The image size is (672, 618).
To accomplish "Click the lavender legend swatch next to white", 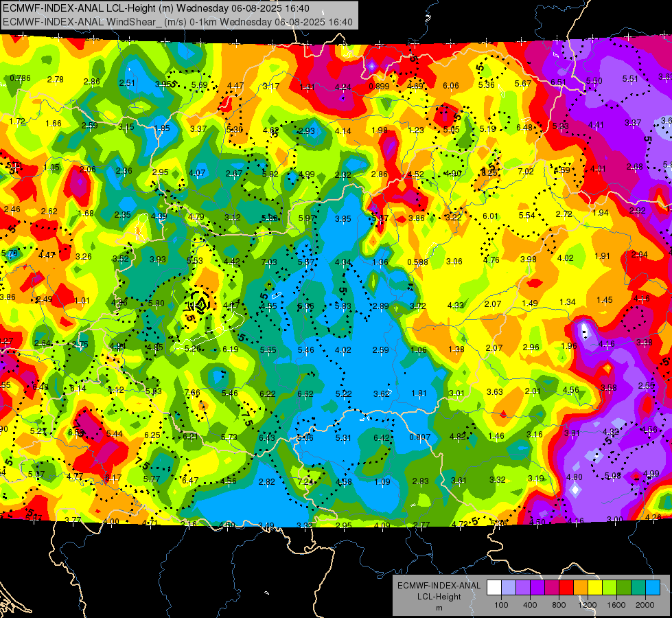I will point(509,588).
